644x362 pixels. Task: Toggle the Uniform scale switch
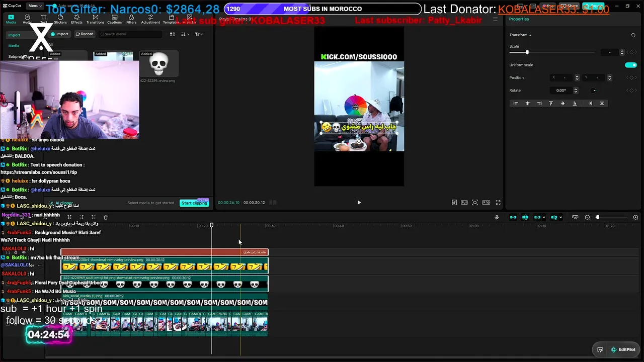click(x=630, y=65)
